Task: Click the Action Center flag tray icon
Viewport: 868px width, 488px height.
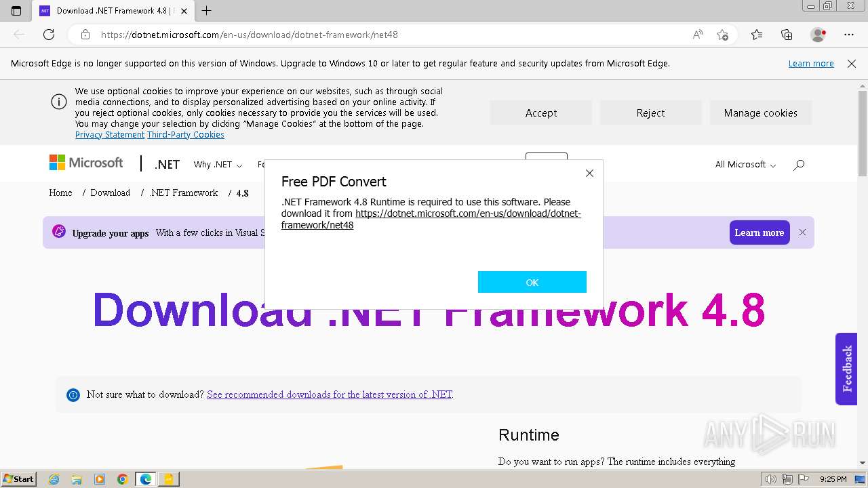Action: (804, 479)
